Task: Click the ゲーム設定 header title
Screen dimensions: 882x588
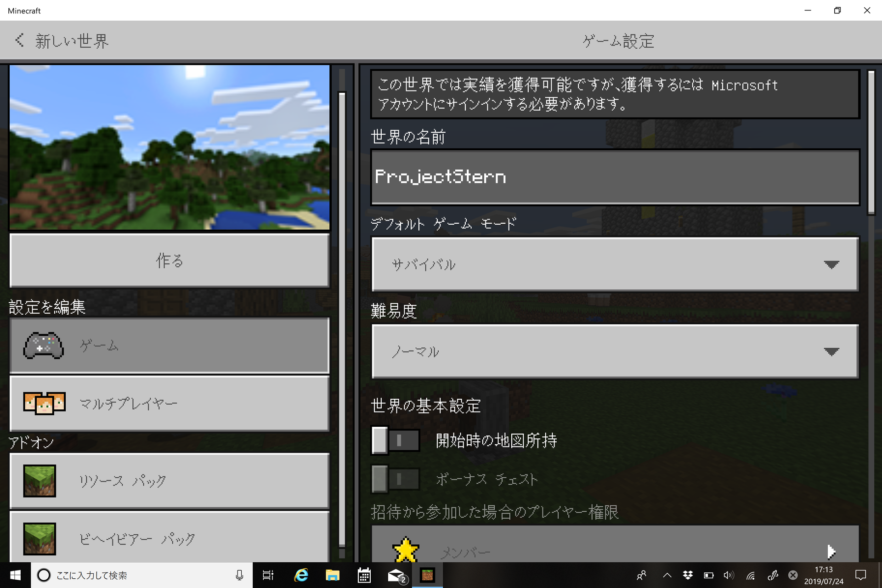Action: coord(618,41)
